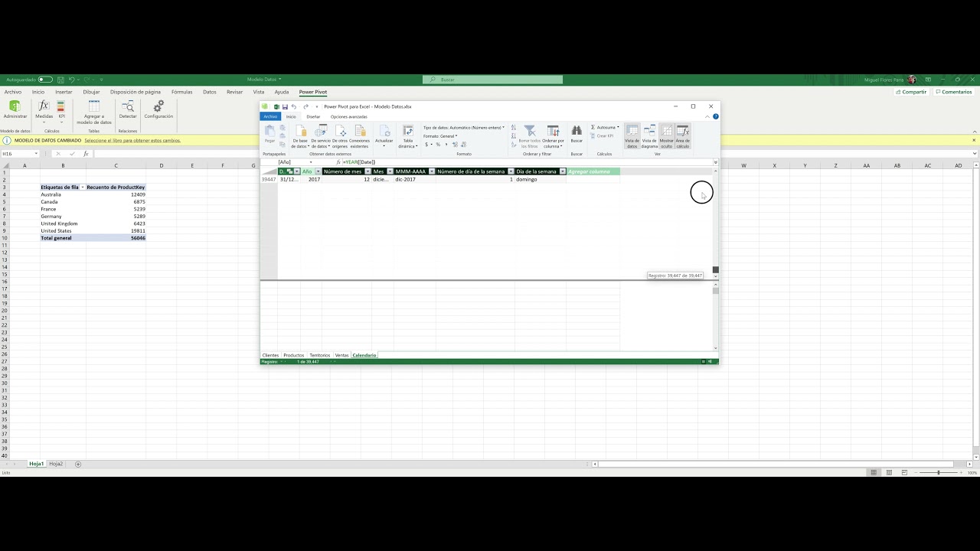Open Archivo tab in Power Pivot window
The height and width of the screenshot is (551, 980).
[270, 116]
